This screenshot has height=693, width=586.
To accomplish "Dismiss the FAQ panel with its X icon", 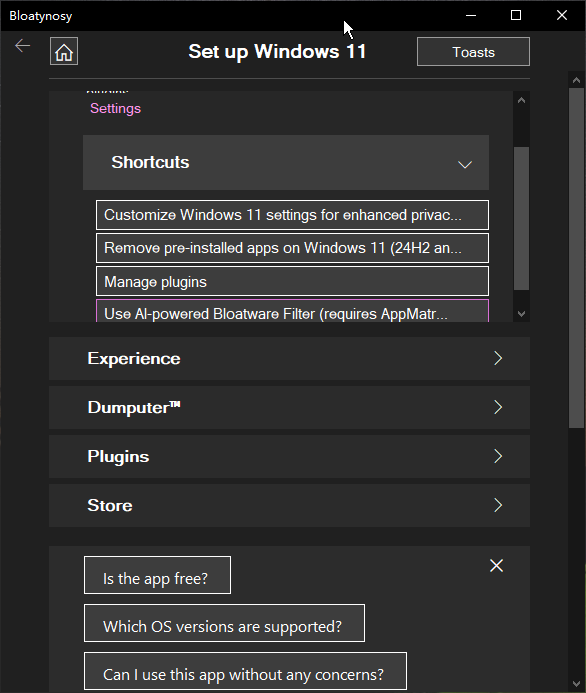I will (x=496, y=565).
